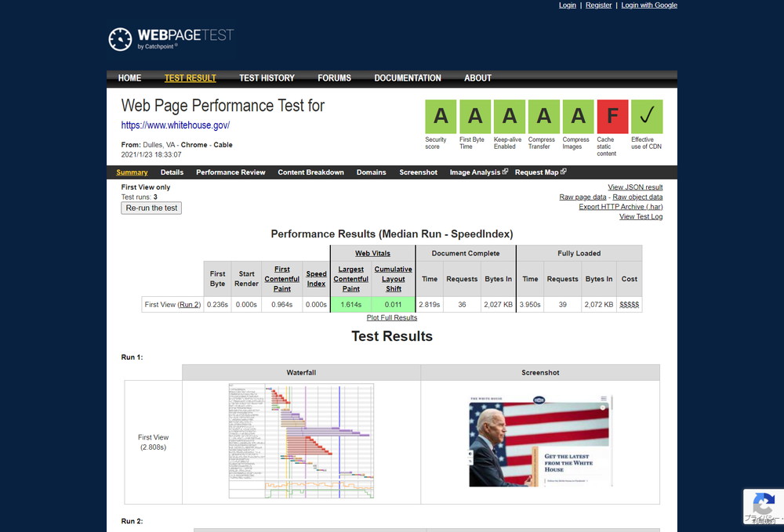Click Login with Google link

[649, 5]
